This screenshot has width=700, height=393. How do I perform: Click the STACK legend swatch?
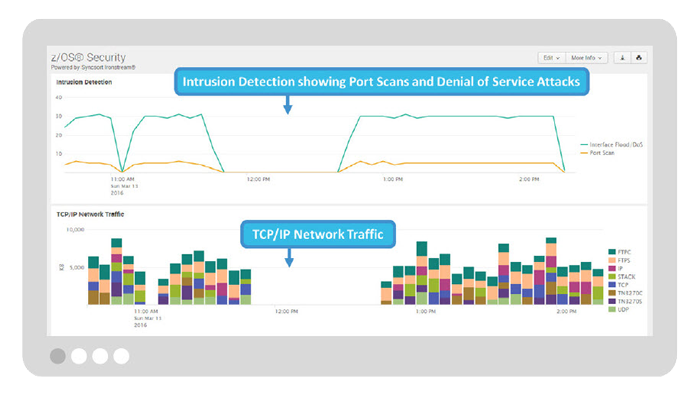(x=612, y=276)
